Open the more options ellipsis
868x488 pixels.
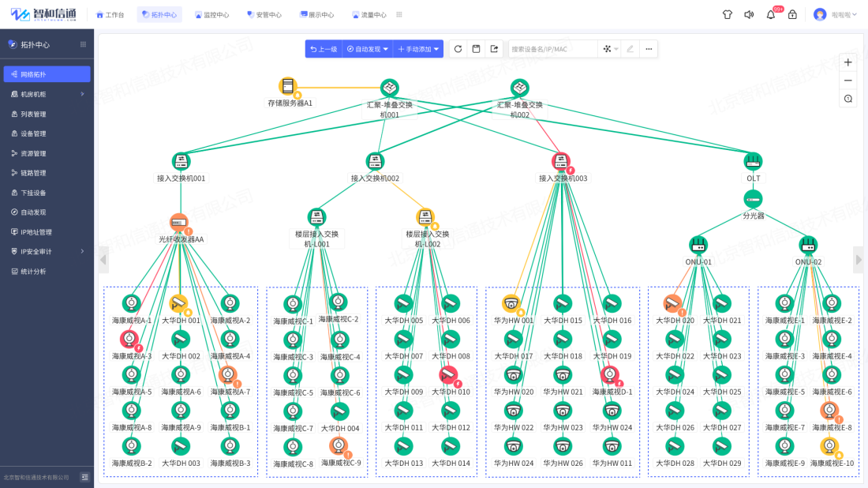(649, 49)
